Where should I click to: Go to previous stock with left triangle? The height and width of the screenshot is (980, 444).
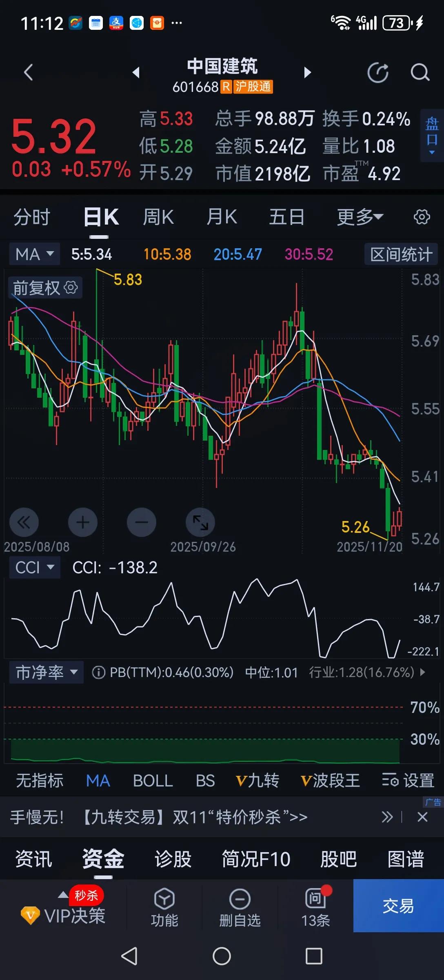pyautogui.click(x=136, y=73)
